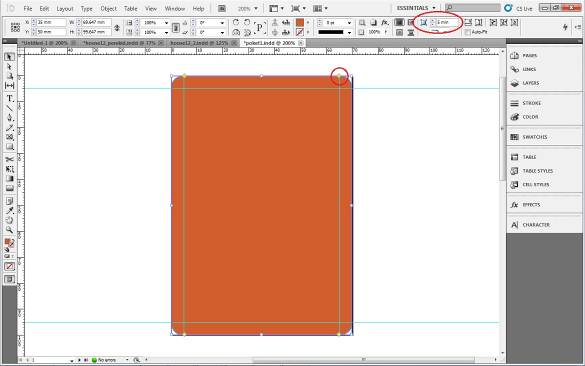
Task: Click the Rotate 90° Clockwise icon
Action: (236, 22)
